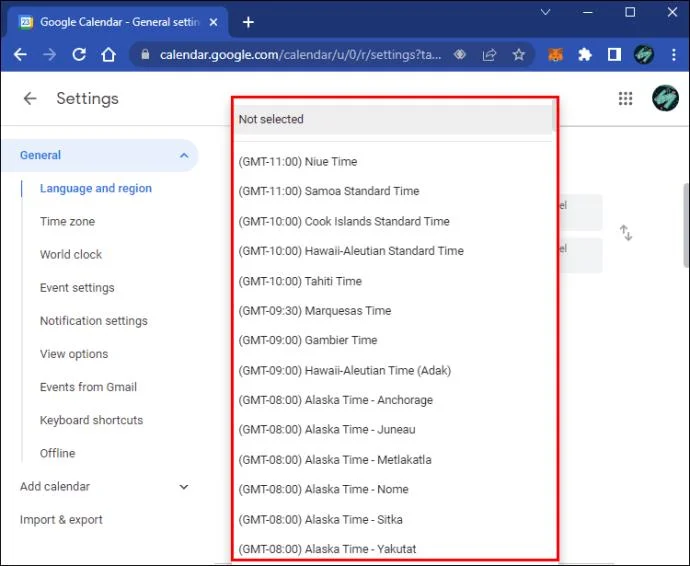Open Event settings in the sidebar
690x566 pixels.
(77, 288)
